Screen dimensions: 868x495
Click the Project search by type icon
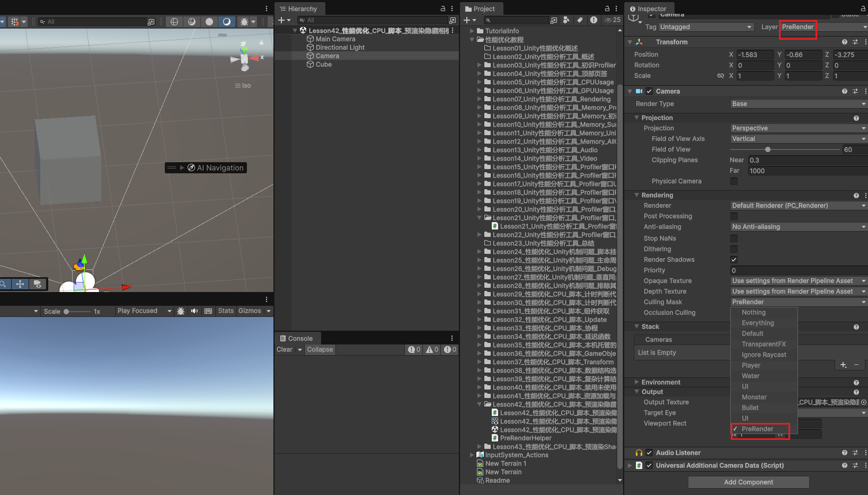[566, 20]
